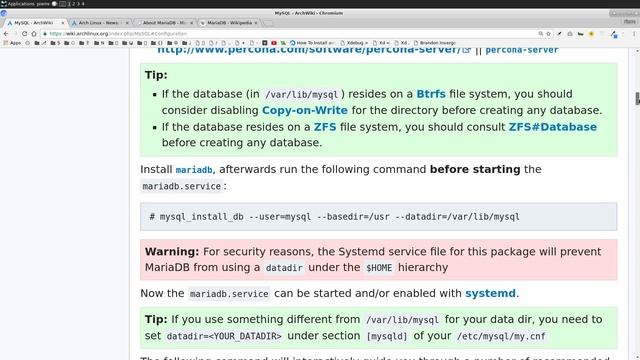Viewport: 640px width, 360px height.
Task: Open the ZFS#Database link
Action: 552,127
